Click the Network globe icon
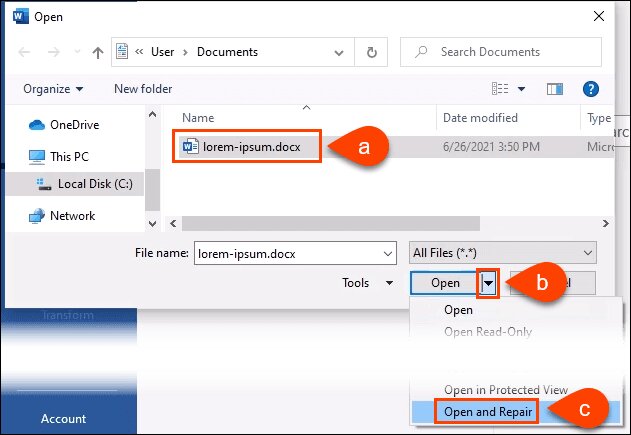 37,216
